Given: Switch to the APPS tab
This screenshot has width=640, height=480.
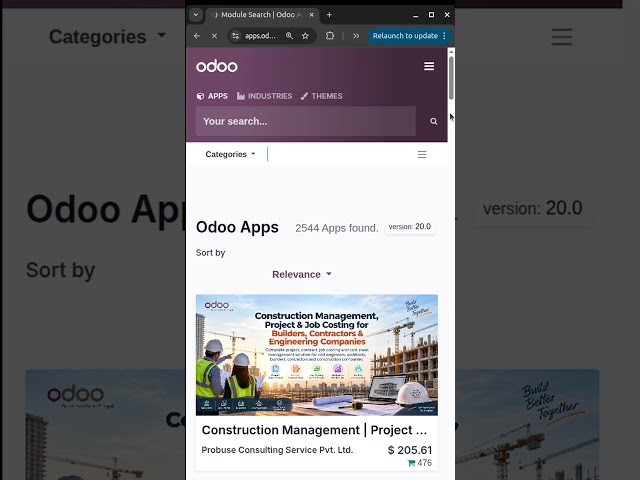Looking at the screenshot, I should 212,96.
